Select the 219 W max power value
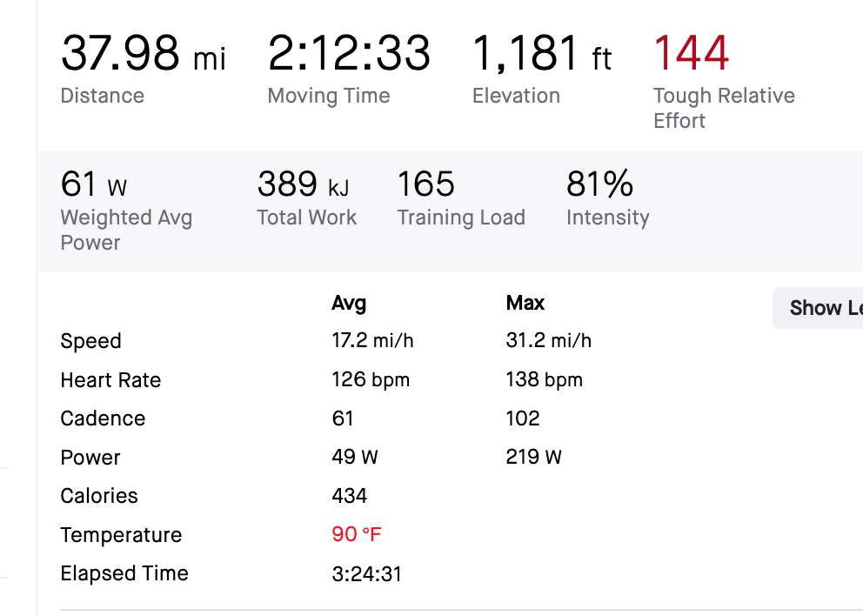 pos(533,458)
